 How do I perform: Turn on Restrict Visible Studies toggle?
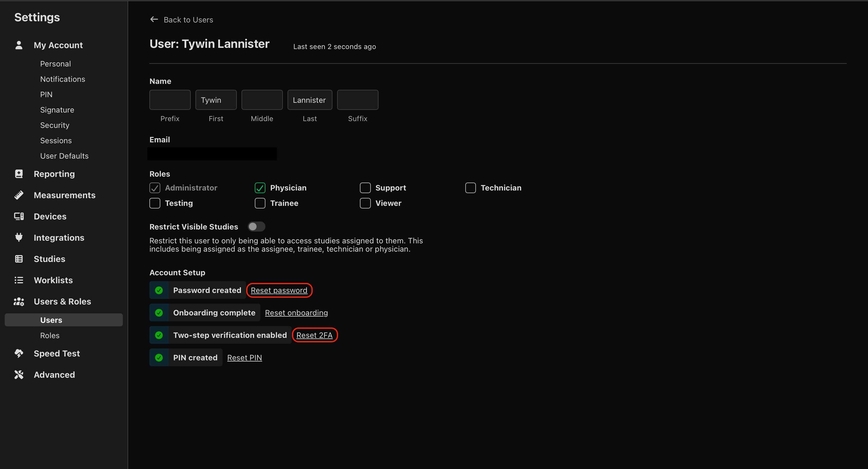tap(257, 227)
